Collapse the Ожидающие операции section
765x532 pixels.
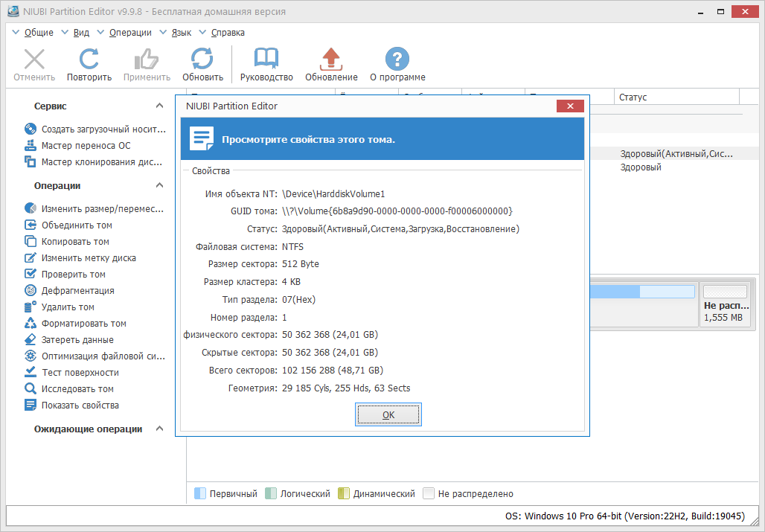[159, 429]
